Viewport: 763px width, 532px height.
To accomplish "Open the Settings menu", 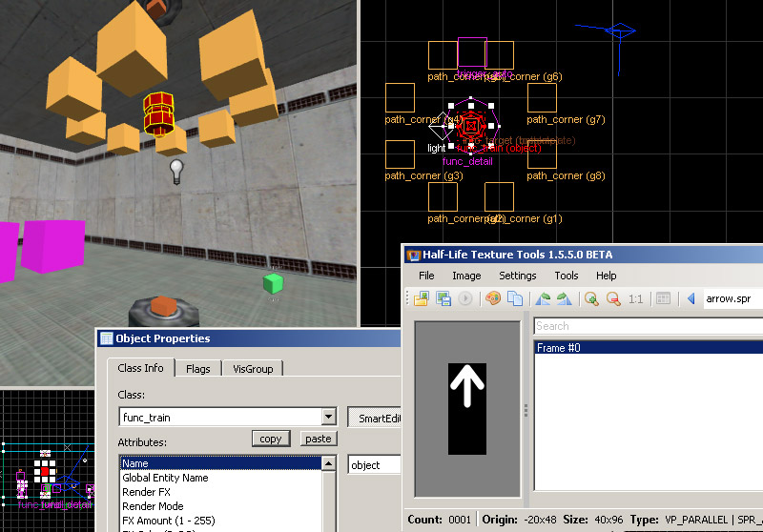I will tap(517, 276).
